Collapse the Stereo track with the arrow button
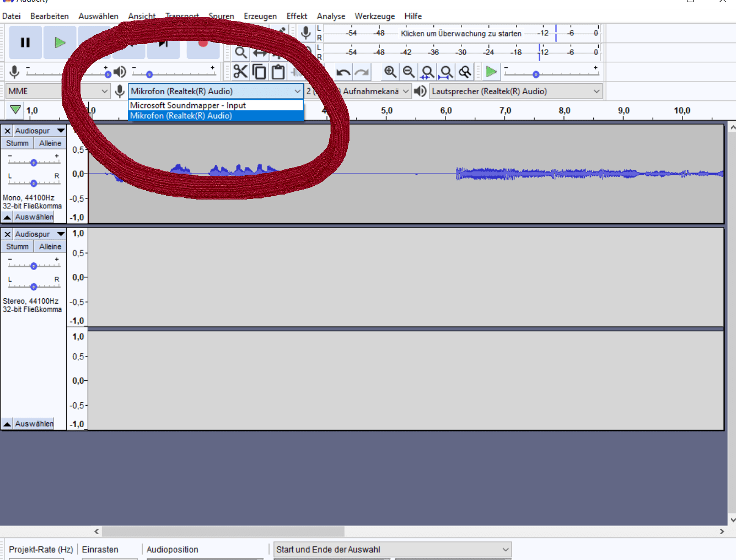This screenshot has height=560, width=736. (7, 424)
